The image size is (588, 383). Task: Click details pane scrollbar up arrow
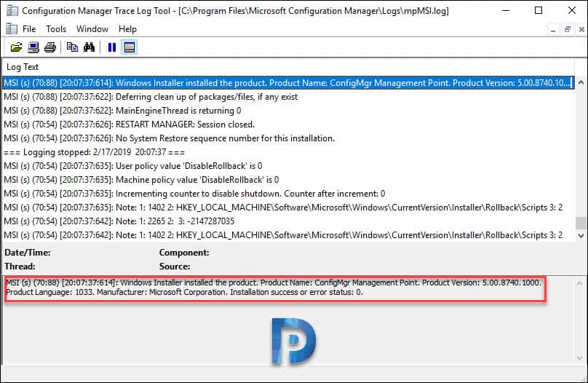coord(580,283)
